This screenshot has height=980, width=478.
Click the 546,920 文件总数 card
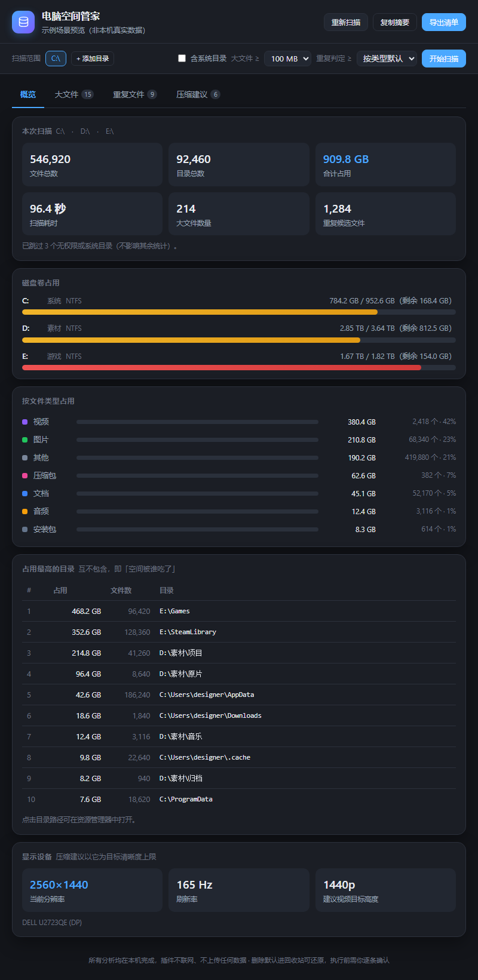pyautogui.click(x=92, y=164)
